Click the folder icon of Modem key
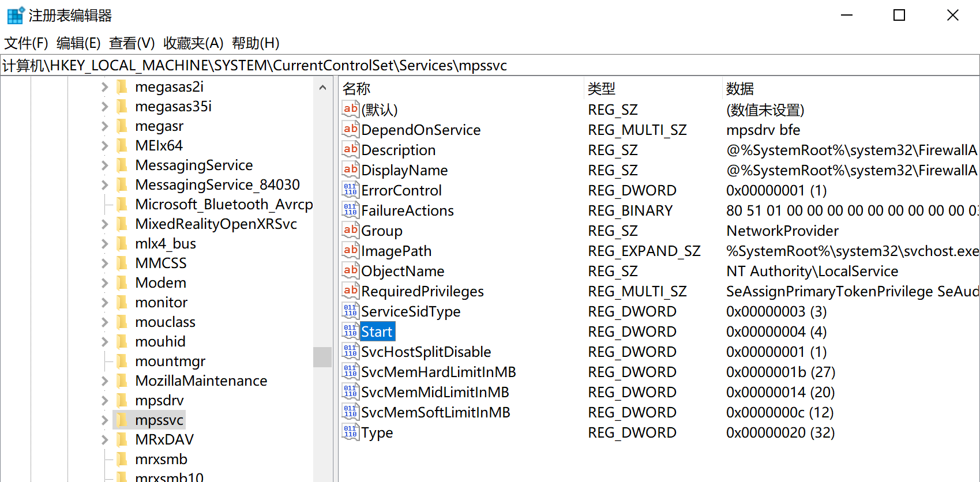 [x=122, y=283]
